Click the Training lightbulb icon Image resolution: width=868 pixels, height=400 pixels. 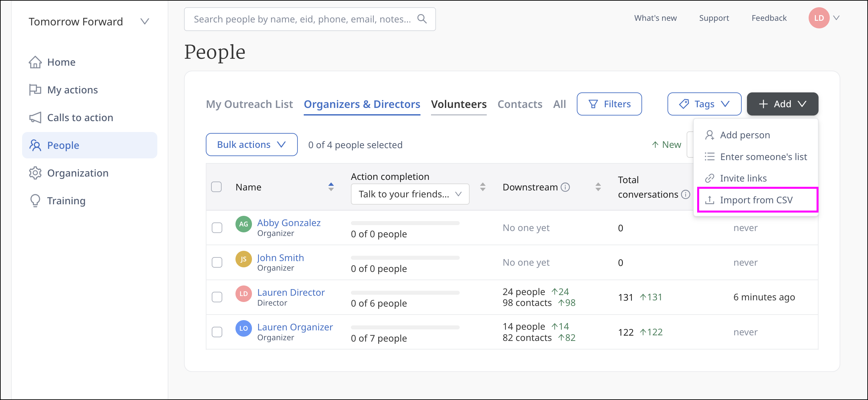coord(35,201)
